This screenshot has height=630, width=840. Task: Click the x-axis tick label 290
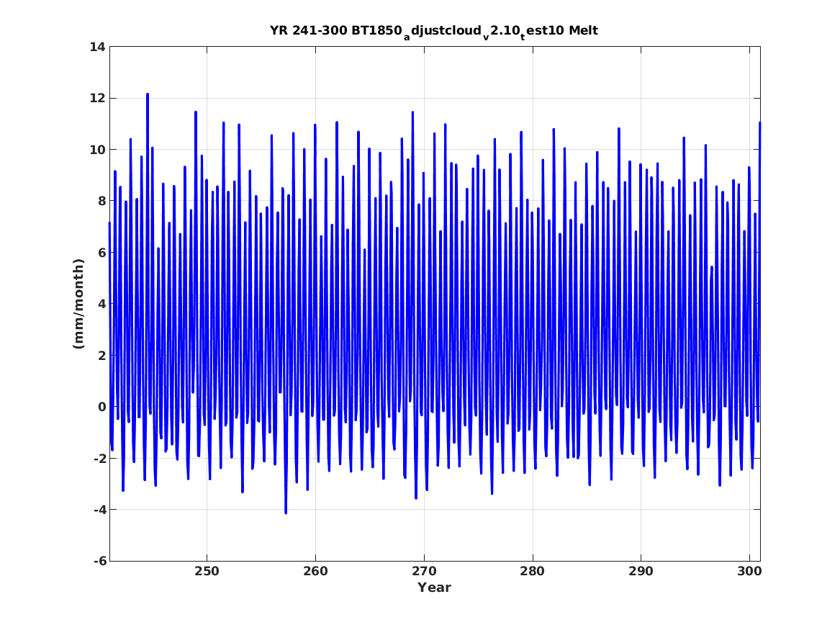point(641,572)
